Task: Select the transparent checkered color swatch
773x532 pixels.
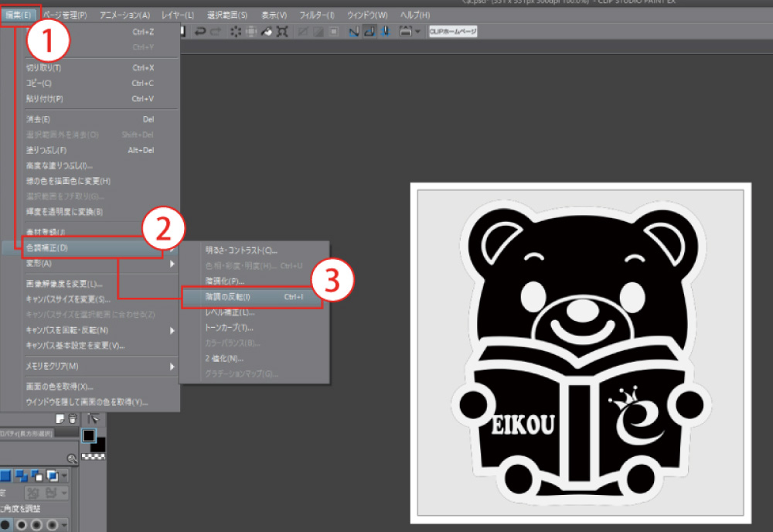Action: [94, 457]
